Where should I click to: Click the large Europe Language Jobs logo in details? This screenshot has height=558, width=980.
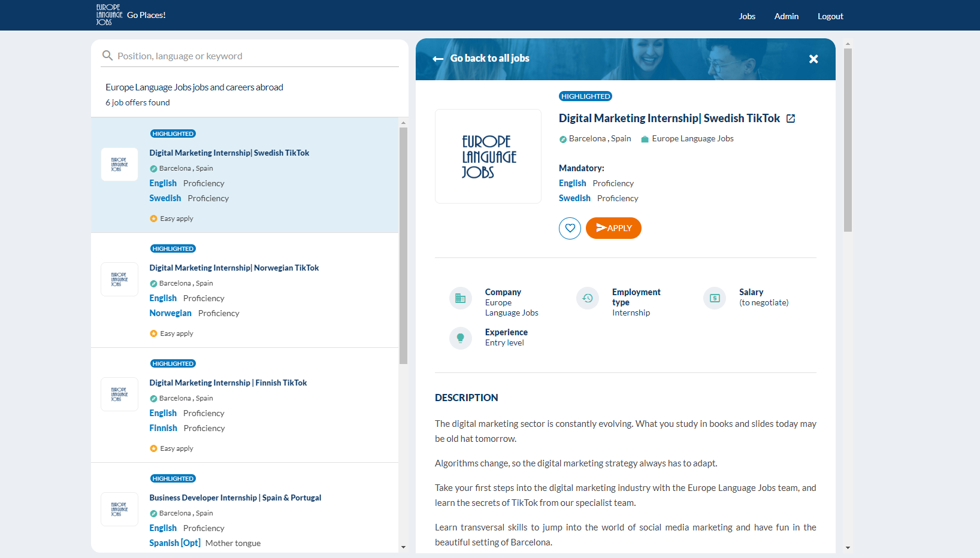tap(488, 156)
